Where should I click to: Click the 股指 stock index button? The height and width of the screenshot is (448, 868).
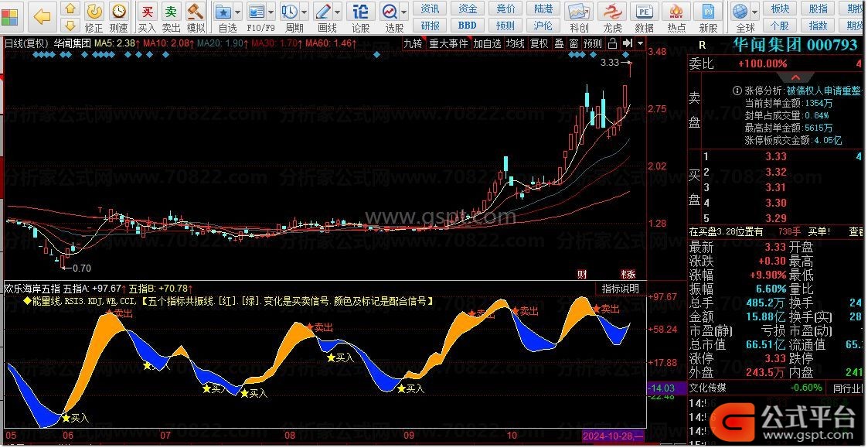coord(819,9)
